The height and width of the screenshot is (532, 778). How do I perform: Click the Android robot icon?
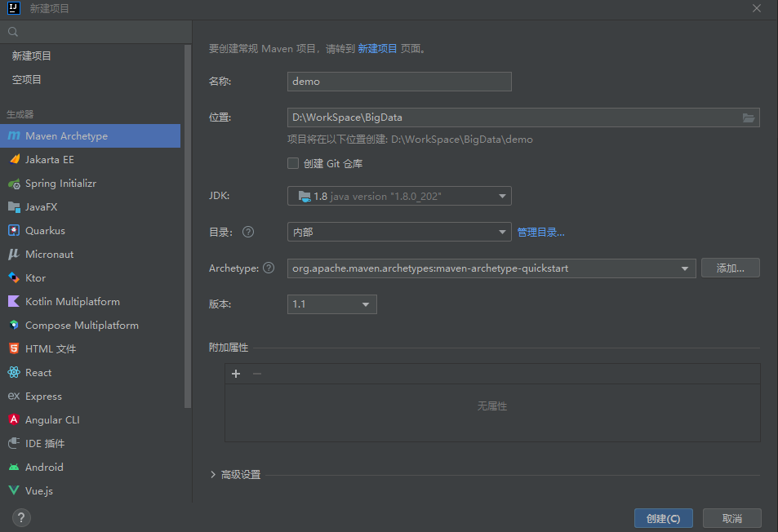[14, 467]
